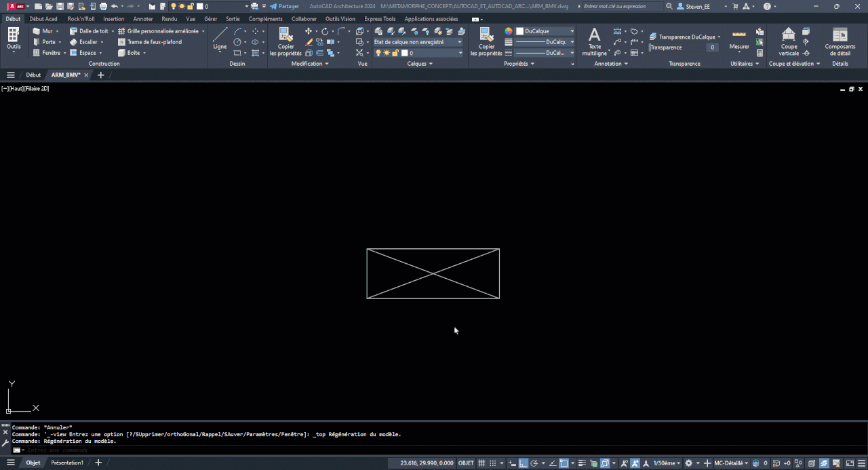Screen dimensions: 868x470
Task: Click the Print icon in quick access toolbar
Action: coord(103,6)
